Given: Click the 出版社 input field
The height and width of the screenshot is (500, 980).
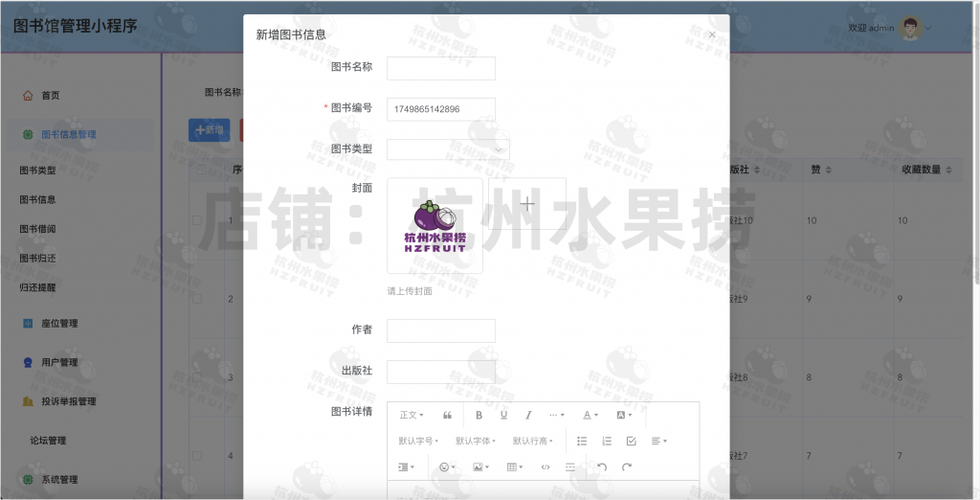Looking at the screenshot, I should [x=440, y=372].
